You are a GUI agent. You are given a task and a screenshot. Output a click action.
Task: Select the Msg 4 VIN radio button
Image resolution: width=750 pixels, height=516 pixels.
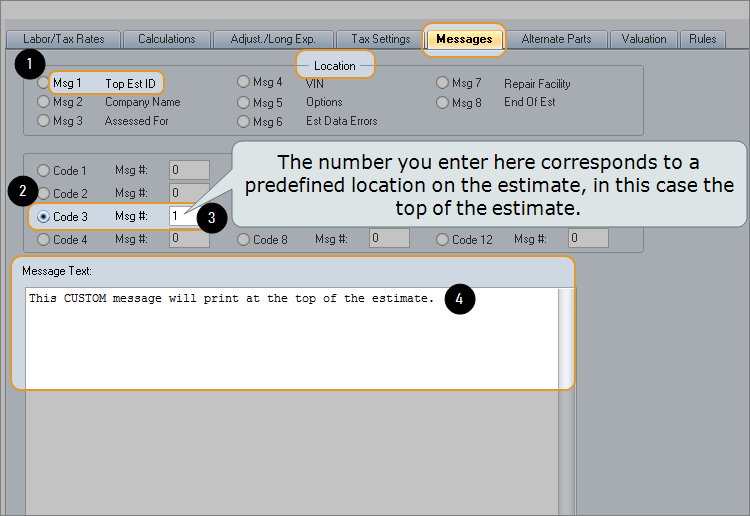click(x=243, y=82)
